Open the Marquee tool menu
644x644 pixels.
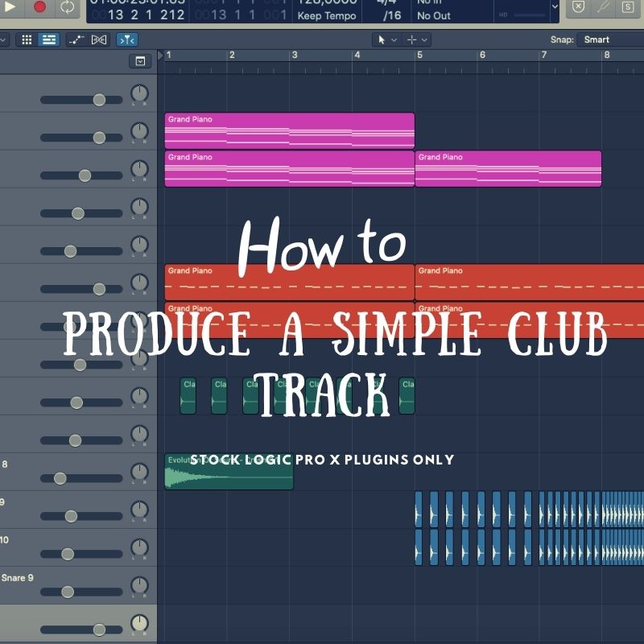[x=416, y=39]
